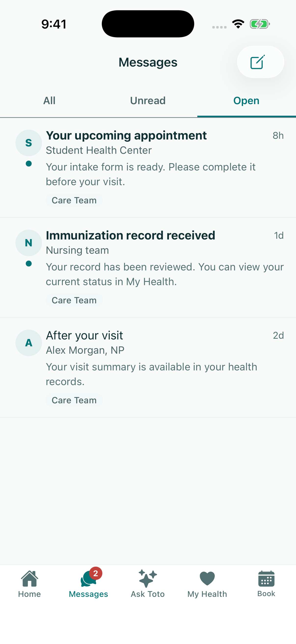Open My Health heart icon

207,578
